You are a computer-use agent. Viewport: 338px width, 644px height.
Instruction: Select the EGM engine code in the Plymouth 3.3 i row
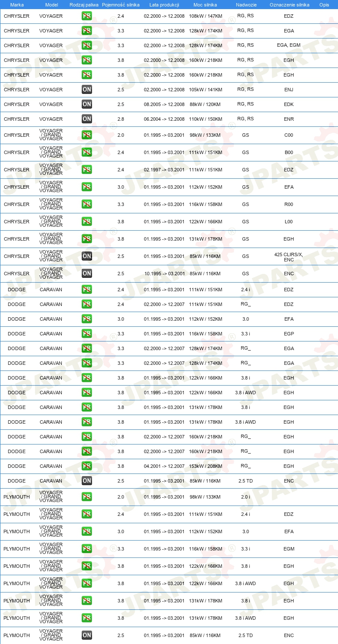(x=289, y=549)
